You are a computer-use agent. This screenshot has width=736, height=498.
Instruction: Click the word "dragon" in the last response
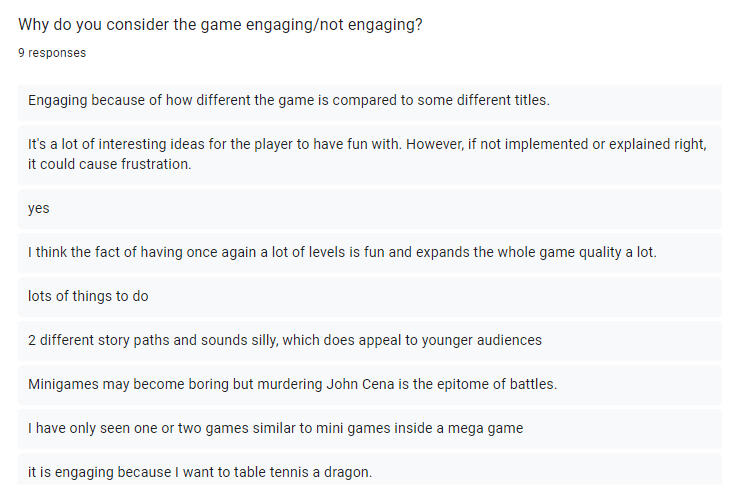(x=347, y=472)
